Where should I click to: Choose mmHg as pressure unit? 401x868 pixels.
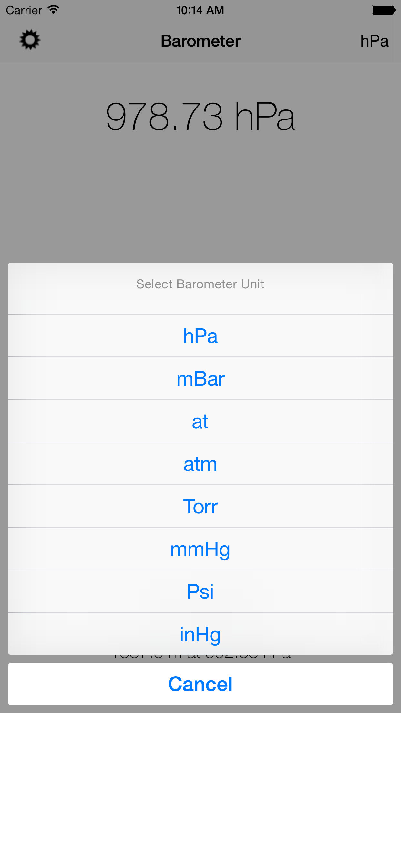tap(200, 549)
